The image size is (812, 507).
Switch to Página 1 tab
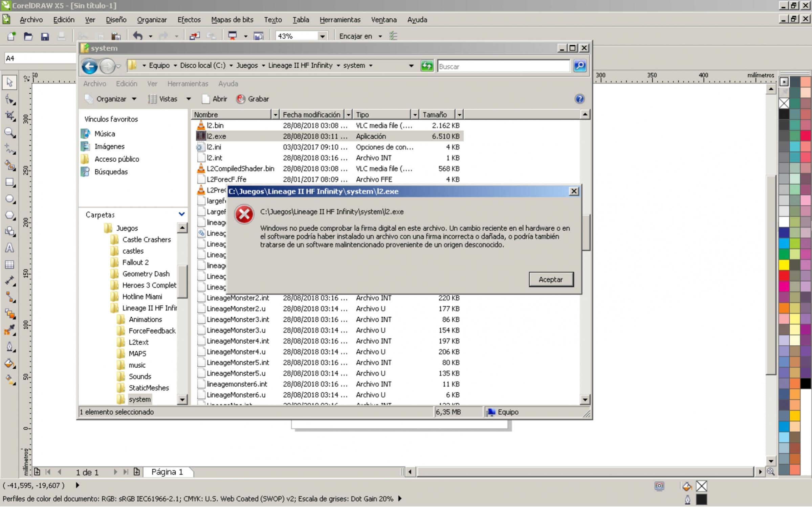168,471
